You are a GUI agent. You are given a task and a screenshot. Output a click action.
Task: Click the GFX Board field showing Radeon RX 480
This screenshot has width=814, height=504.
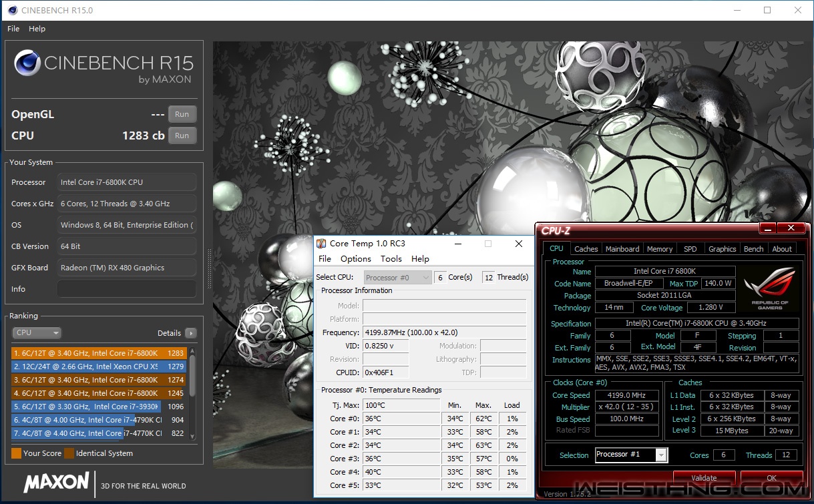[127, 268]
